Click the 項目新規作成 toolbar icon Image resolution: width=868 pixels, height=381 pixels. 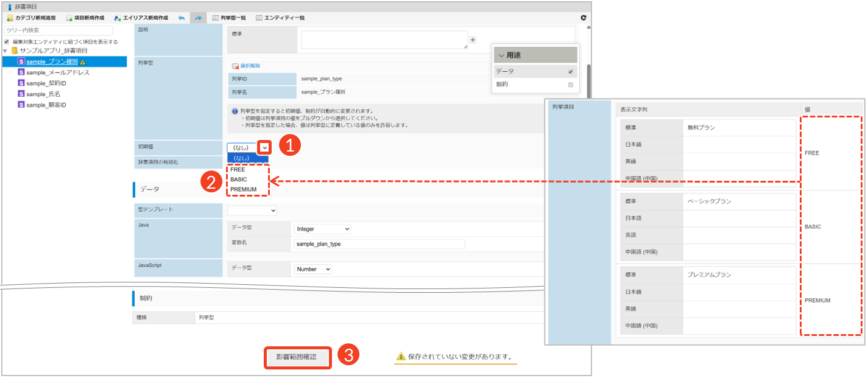(x=69, y=18)
